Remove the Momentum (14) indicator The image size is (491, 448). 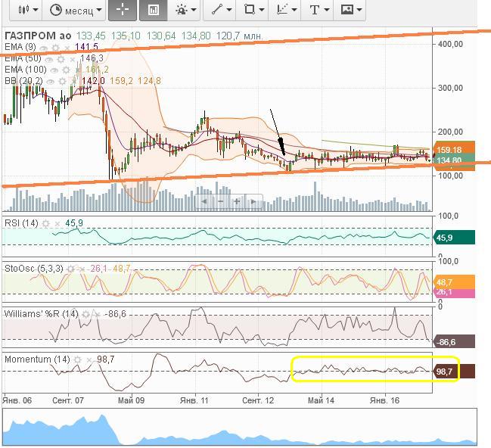coord(89,360)
